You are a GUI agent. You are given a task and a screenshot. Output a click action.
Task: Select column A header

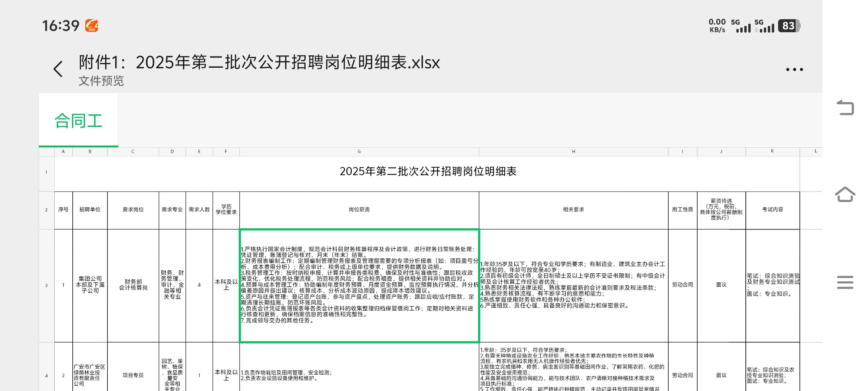(x=63, y=152)
